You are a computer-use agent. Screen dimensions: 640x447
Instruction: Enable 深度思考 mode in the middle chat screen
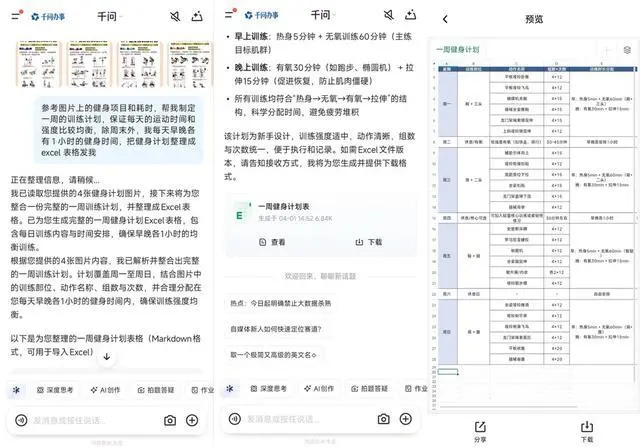(268, 389)
